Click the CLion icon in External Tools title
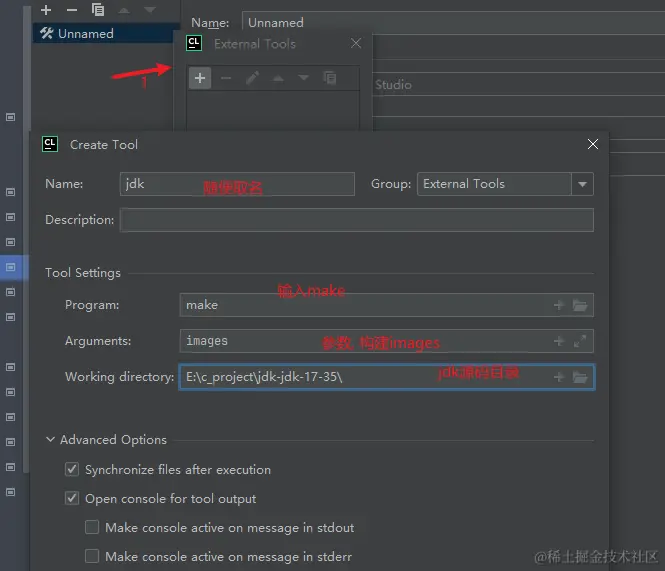Image resolution: width=665 pixels, height=571 pixels. tap(194, 43)
